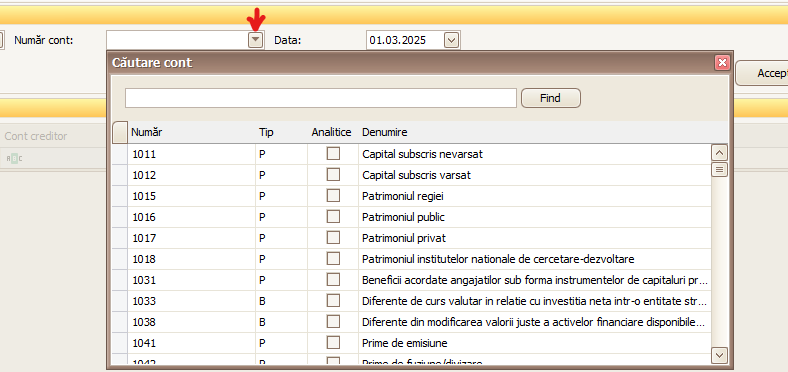788x372 pixels.
Task: Click 'Capital subscris nevarsat' name cell
Action: 535,154
